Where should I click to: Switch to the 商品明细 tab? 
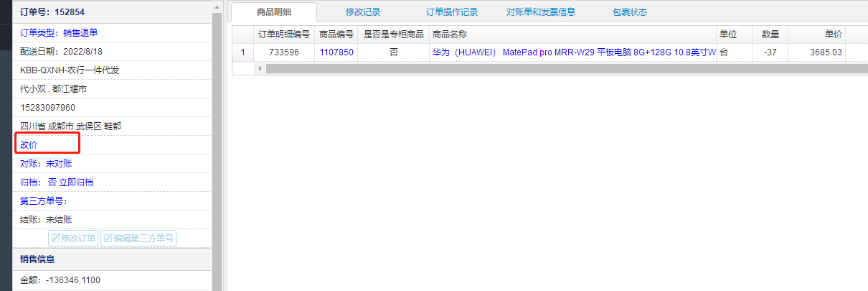pos(274,12)
